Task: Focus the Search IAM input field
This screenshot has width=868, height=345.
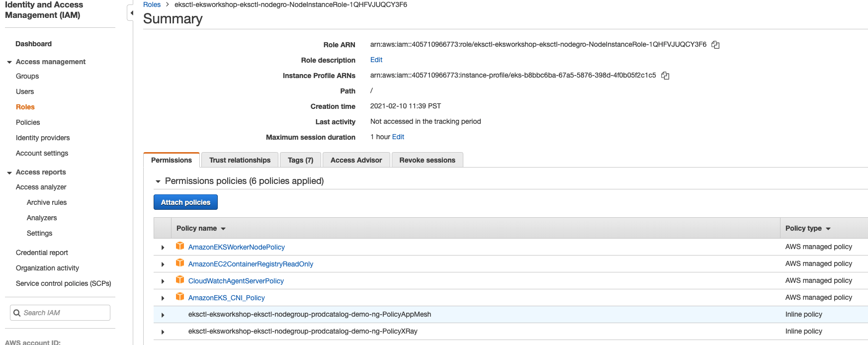Action: pyautogui.click(x=60, y=313)
